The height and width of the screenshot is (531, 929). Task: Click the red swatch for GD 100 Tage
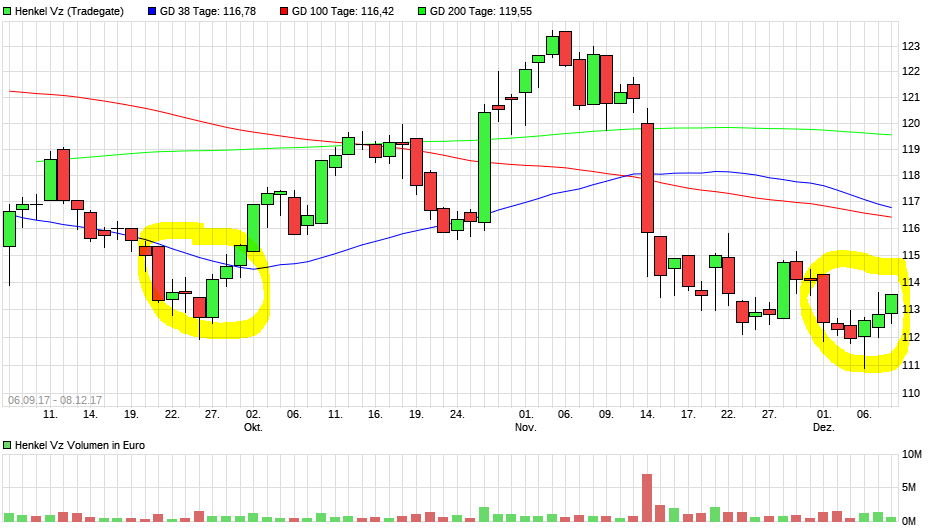pos(284,11)
